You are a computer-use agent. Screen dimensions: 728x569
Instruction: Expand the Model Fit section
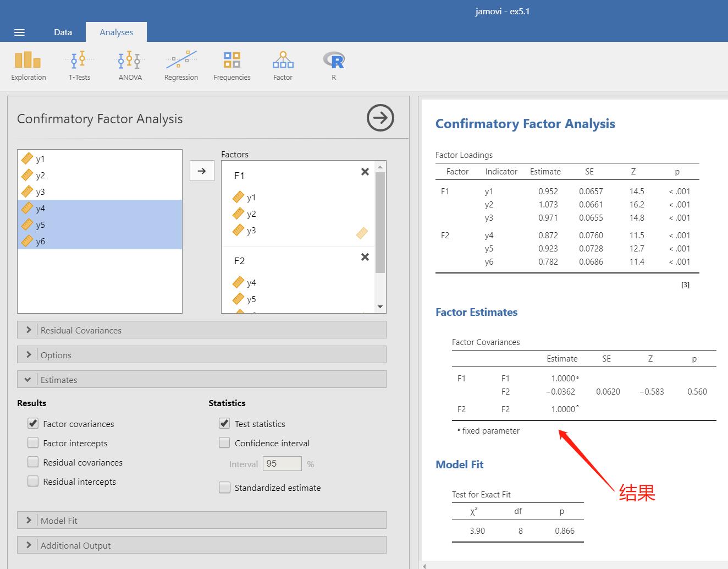pyautogui.click(x=202, y=521)
